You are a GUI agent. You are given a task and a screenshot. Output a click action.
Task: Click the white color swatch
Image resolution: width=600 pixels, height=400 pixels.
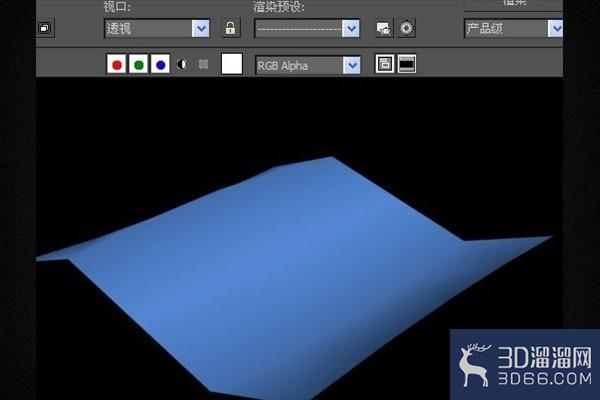tap(232, 64)
